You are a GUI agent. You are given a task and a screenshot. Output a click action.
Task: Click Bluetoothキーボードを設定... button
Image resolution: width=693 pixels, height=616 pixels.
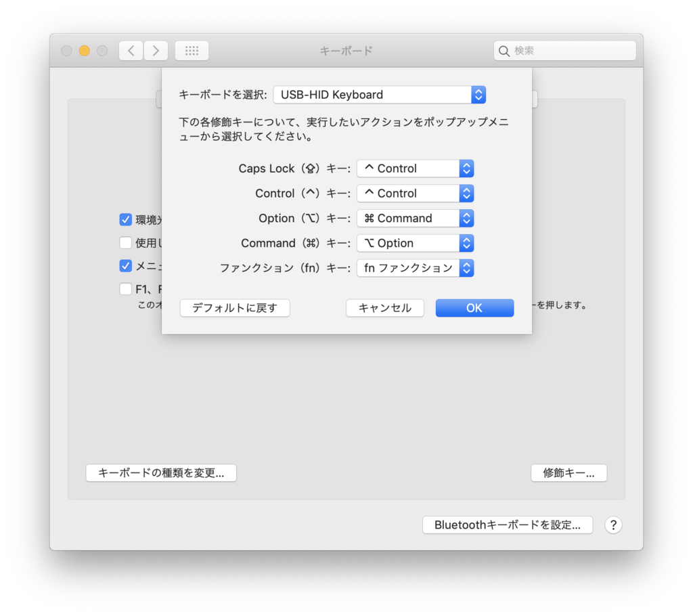pyautogui.click(x=508, y=525)
